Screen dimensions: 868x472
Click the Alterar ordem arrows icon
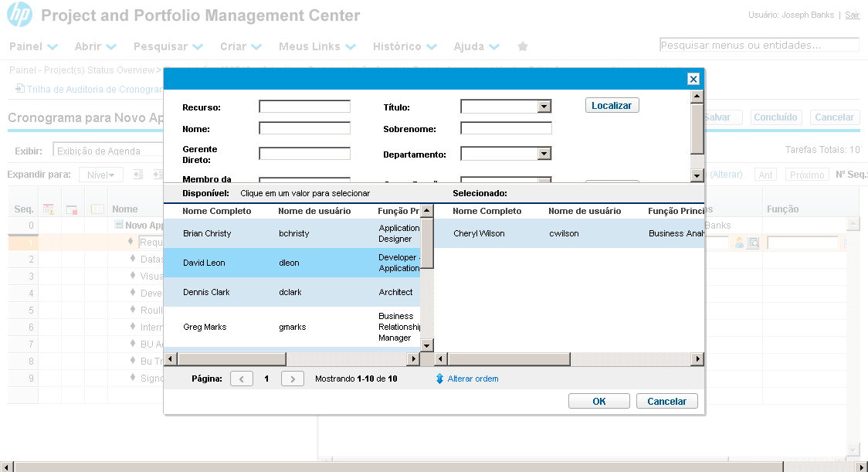click(x=439, y=379)
